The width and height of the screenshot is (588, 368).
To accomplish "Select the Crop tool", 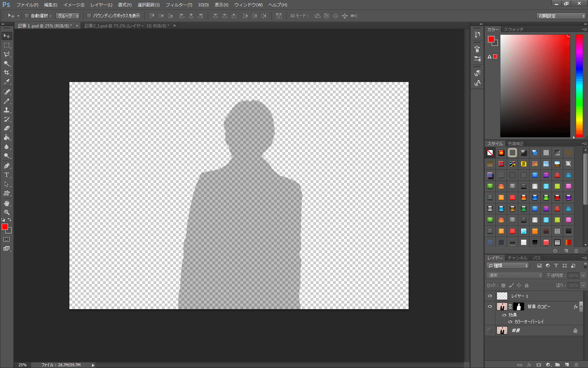I will pyautogui.click(x=7, y=73).
